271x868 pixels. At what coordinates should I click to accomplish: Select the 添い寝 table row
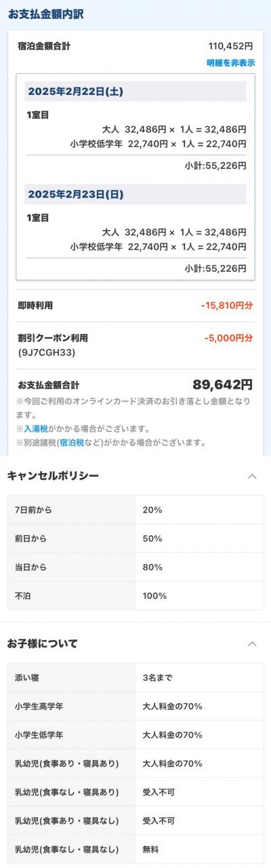click(135, 678)
